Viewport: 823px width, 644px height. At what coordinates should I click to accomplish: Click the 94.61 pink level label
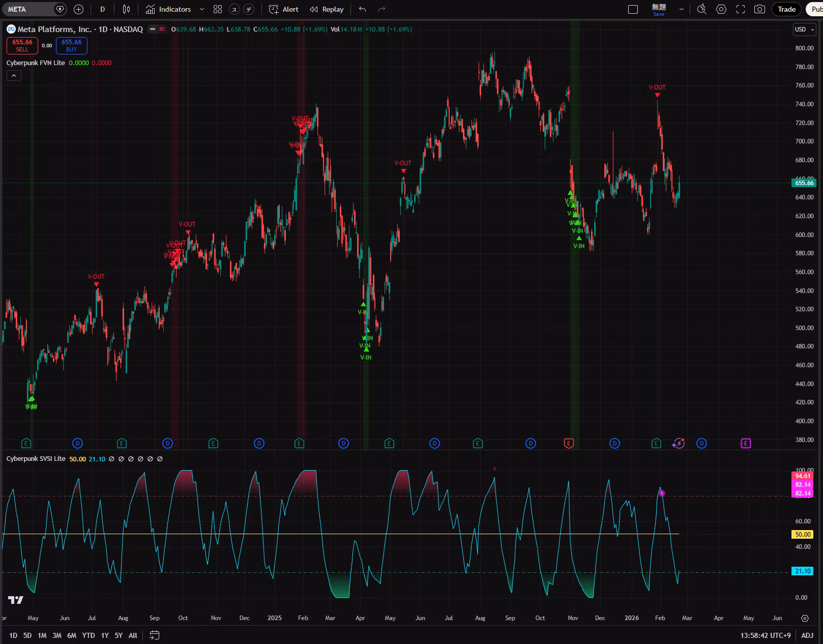pos(803,476)
